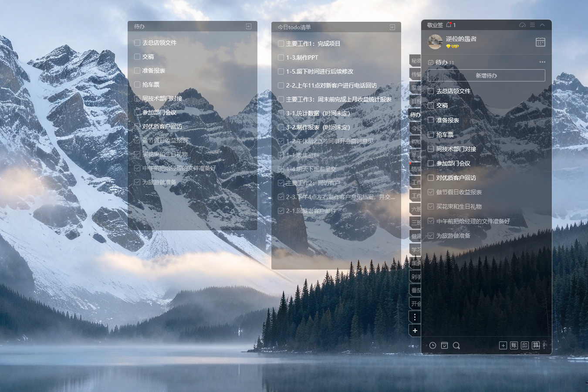Check 1-3.制作PPT in 今日todo清单 note
This screenshot has width=588, height=392.
[281, 57]
